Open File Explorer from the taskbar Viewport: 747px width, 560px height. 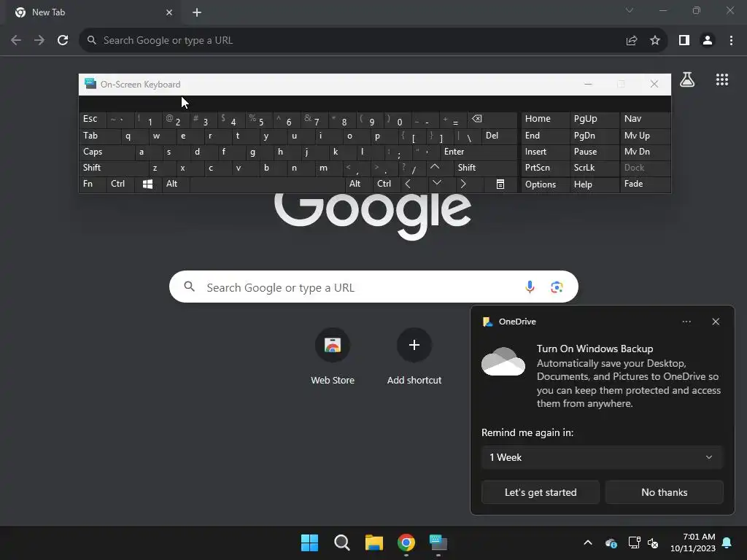374,542
